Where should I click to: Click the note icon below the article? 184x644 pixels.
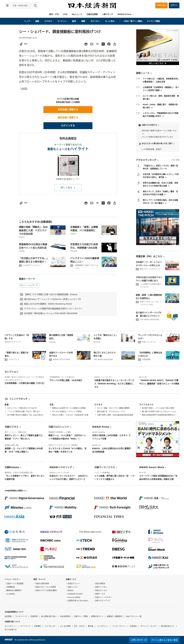click(x=97, y=203)
